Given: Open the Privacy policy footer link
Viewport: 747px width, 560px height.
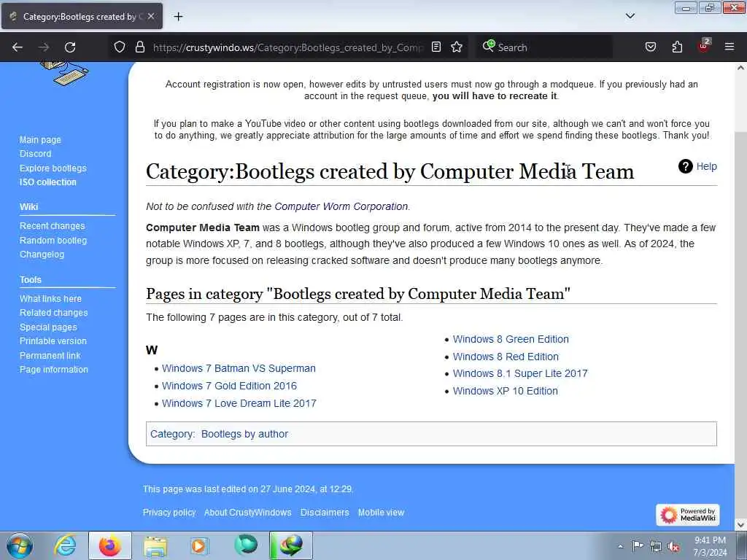Looking at the screenshot, I should pyautogui.click(x=169, y=513).
